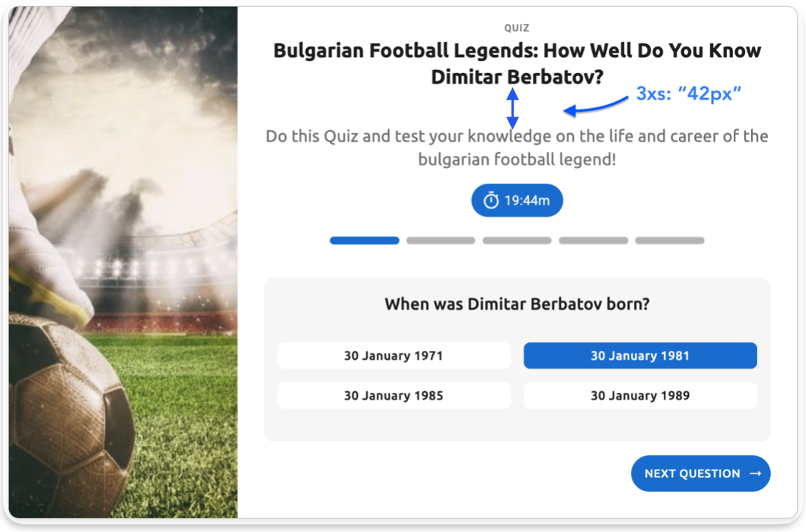Screen dimensions: 806x532
Task: Select the 30 January 1989 option
Action: [x=640, y=396]
